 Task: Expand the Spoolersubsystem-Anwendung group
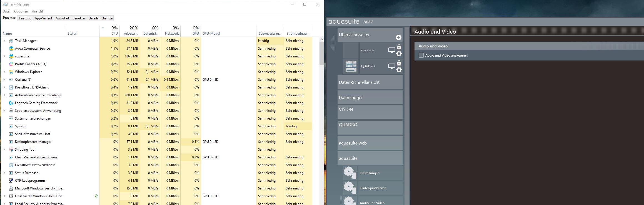point(4,111)
